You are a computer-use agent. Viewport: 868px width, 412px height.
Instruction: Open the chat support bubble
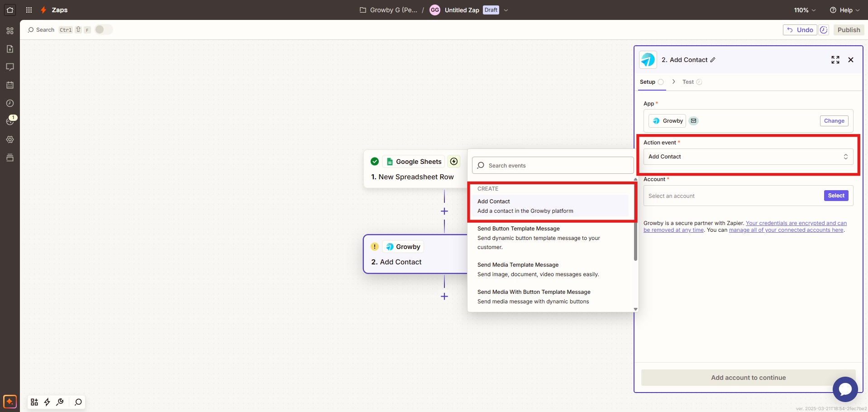(x=845, y=389)
